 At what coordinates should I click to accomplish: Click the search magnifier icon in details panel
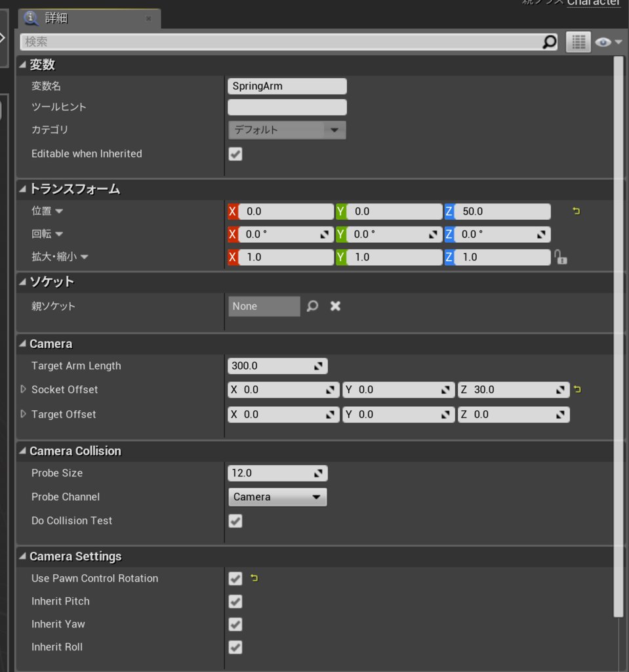[x=549, y=42]
